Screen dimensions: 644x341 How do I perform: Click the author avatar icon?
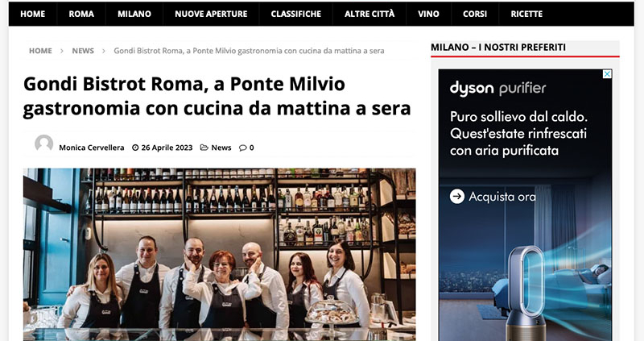point(44,143)
